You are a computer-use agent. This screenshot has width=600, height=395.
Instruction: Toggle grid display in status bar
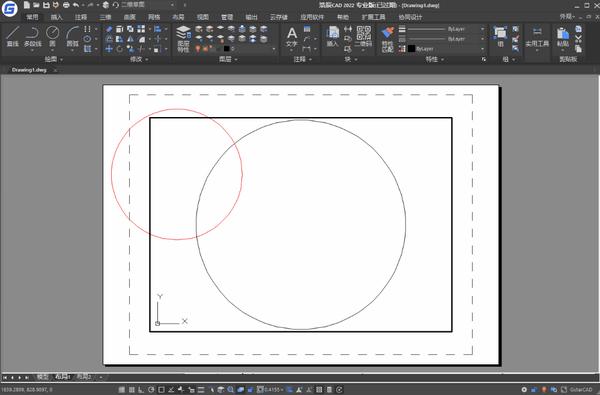(131, 390)
